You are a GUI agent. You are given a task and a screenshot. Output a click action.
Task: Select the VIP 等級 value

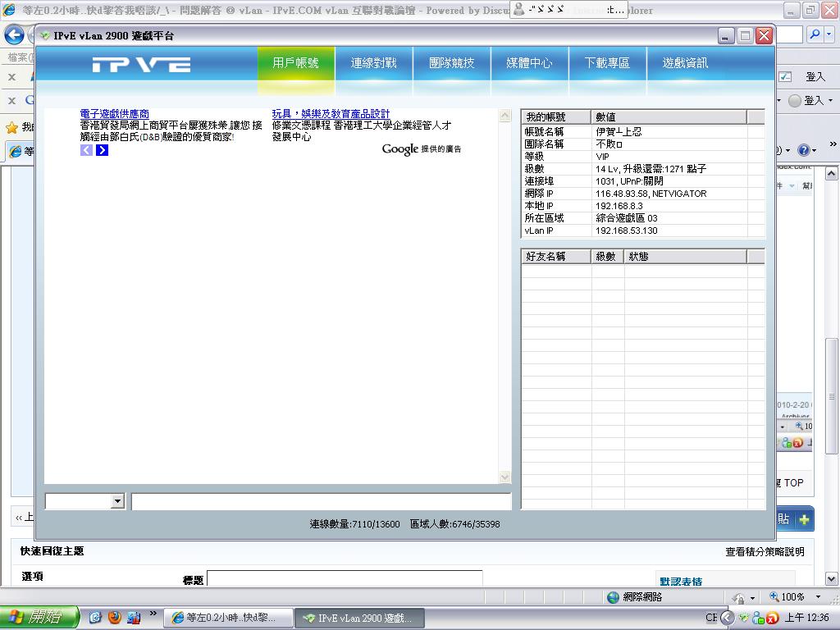[x=603, y=157]
